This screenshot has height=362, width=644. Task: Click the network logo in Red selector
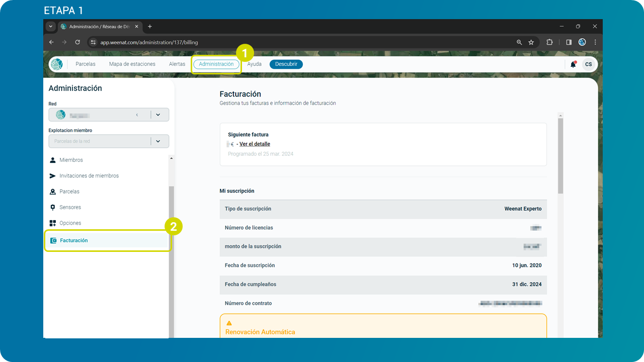pos(60,115)
